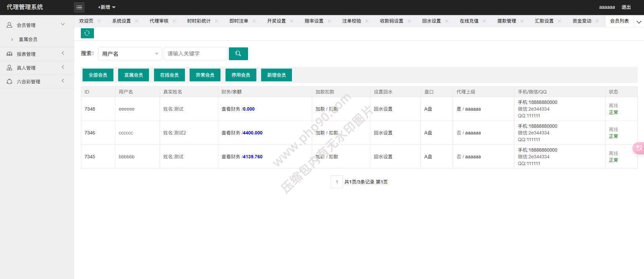This screenshot has width=644, height=279.
Task: Open the +新增 dropdown menu
Action: click(x=106, y=7)
